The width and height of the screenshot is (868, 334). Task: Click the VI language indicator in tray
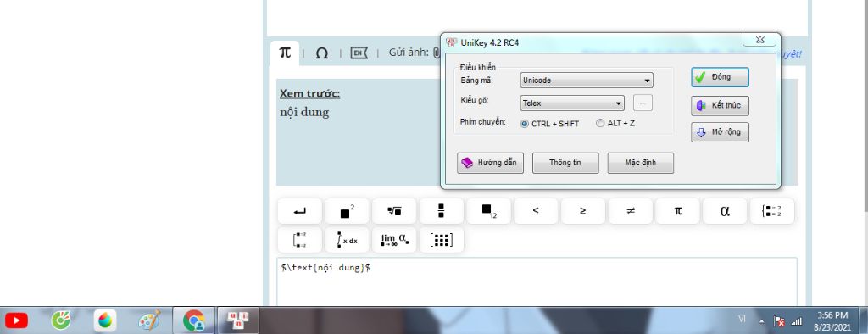(743, 319)
